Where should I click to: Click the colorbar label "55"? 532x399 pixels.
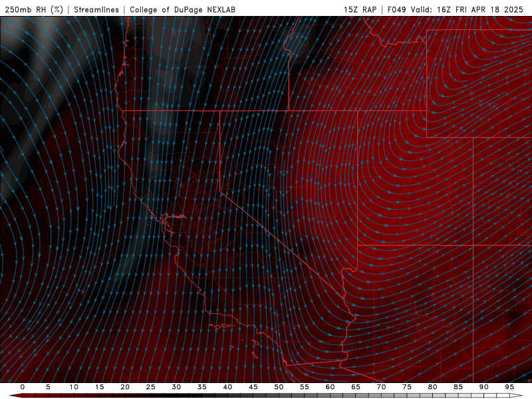pos(305,387)
